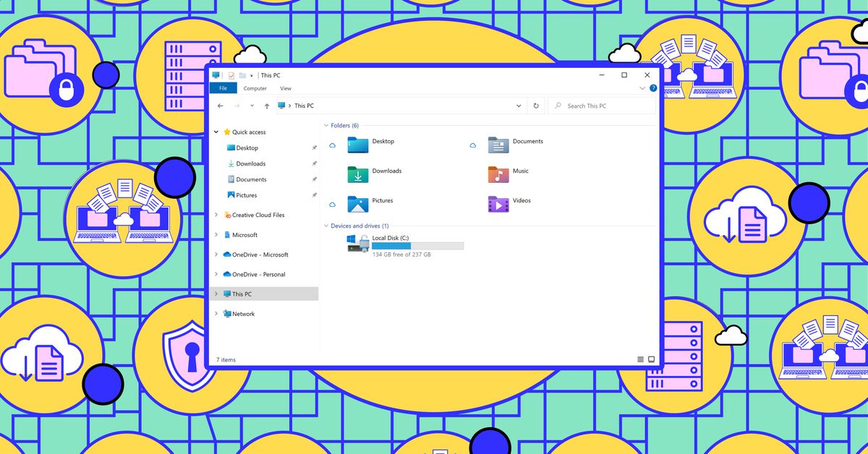
Task: Select the Videos folder icon
Action: pyautogui.click(x=498, y=204)
